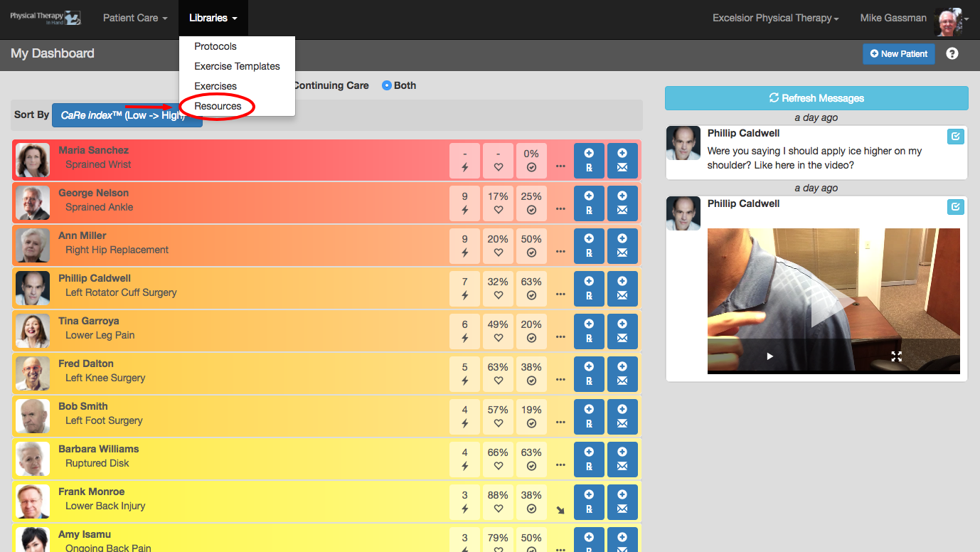Click Refresh Messages button
The height and width of the screenshot is (552, 980).
pos(816,98)
